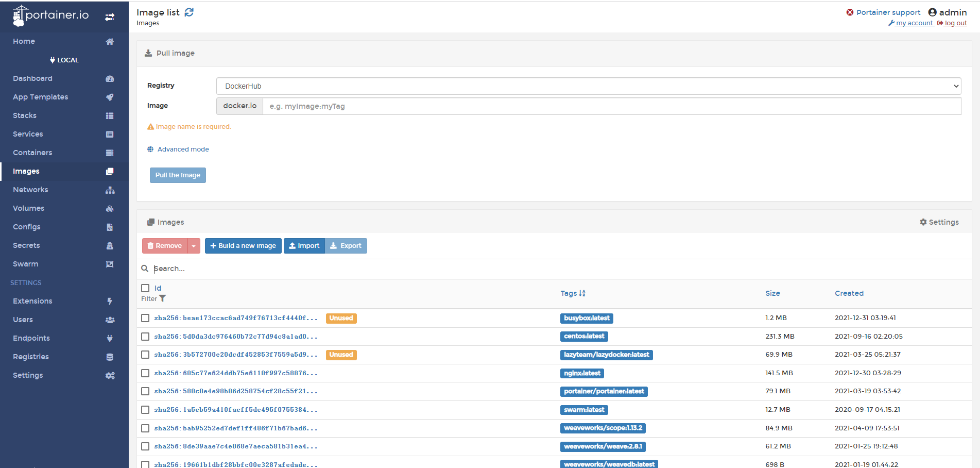The width and height of the screenshot is (980, 468).
Task: Click the Settings cogs icon in sidebar
Action: [110, 376]
